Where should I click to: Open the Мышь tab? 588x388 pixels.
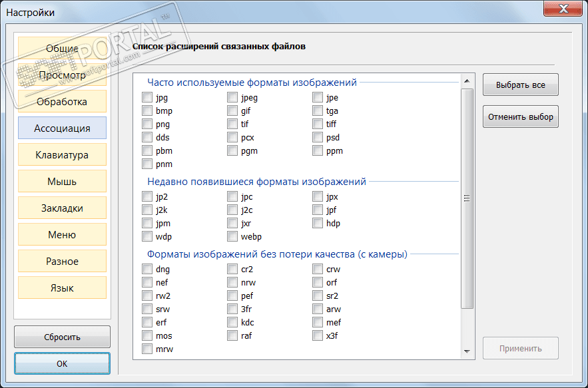coord(62,182)
